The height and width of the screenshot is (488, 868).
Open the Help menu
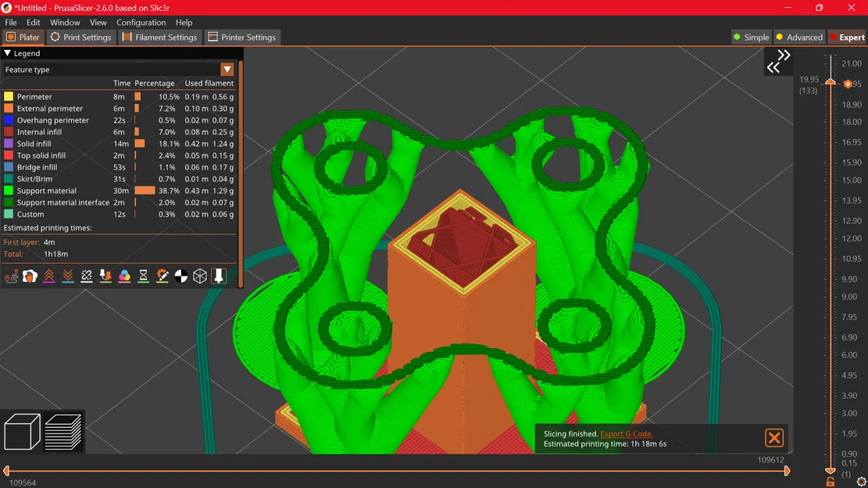point(184,23)
